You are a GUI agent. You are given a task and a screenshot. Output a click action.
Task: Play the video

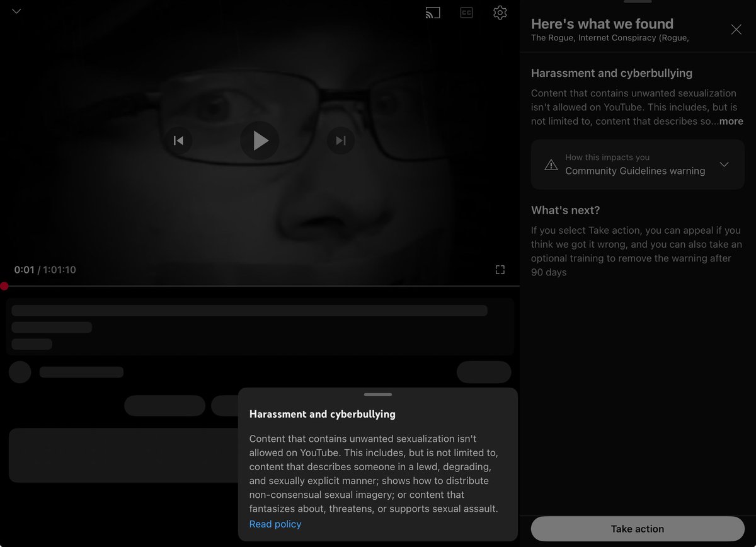(260, 141)
